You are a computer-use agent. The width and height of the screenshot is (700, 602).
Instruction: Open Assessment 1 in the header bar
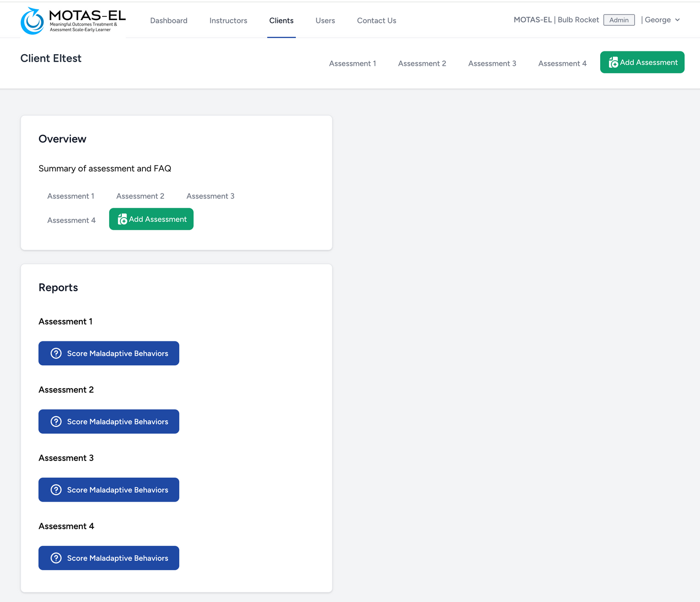[x=352, y=64]
